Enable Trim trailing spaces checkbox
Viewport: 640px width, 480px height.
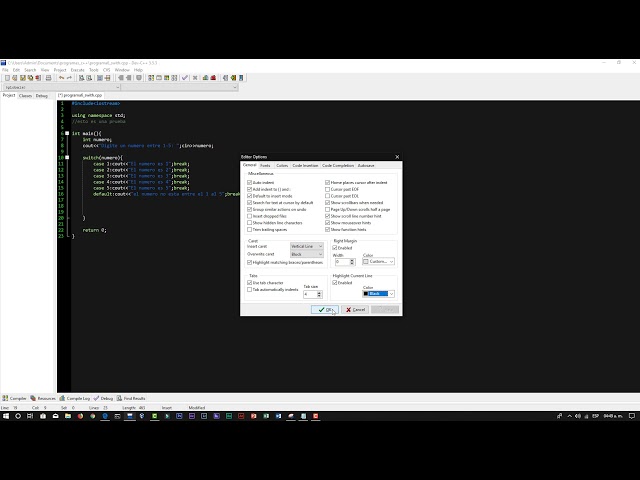[x=249, y=229]
